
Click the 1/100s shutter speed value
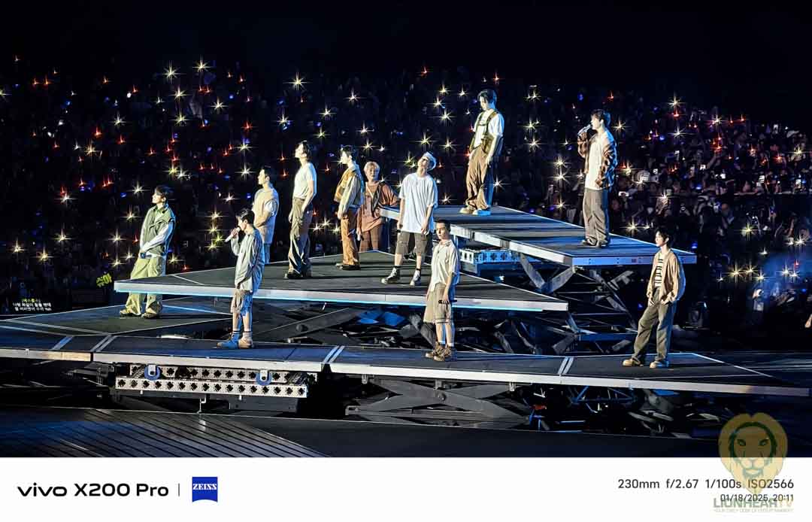pyautogui.click(x=723, y=484)
